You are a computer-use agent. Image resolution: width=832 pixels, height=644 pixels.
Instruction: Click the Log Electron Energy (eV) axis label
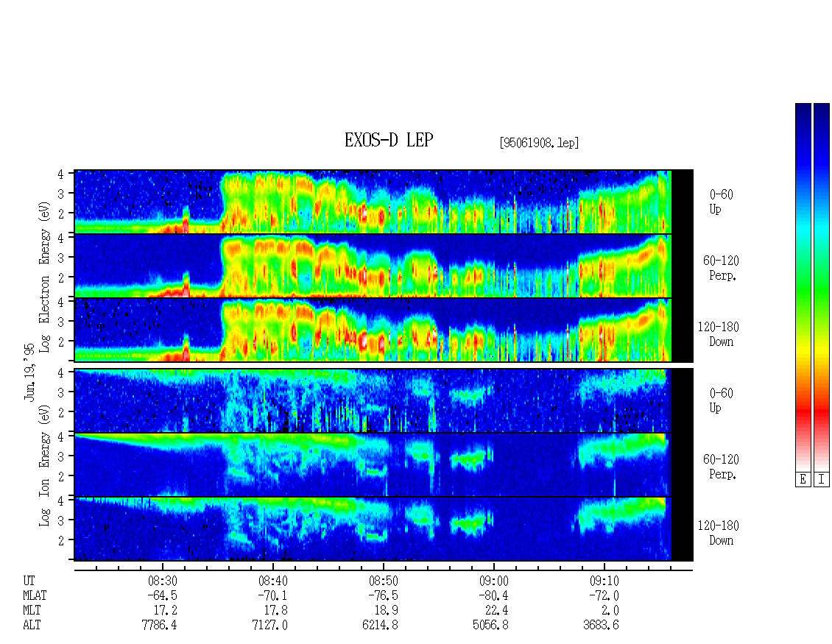[45, 277]
